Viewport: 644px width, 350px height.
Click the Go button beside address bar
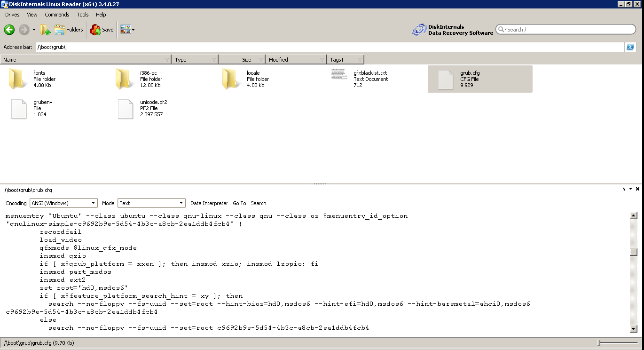(x=630, y=47)
